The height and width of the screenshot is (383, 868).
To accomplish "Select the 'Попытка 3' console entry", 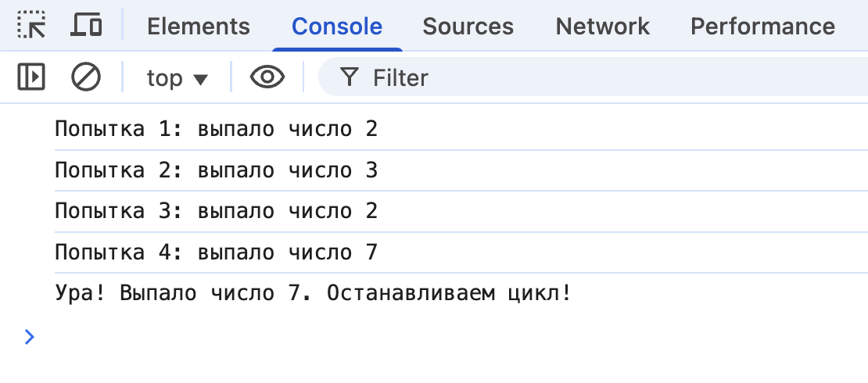I will pos(217,211).
